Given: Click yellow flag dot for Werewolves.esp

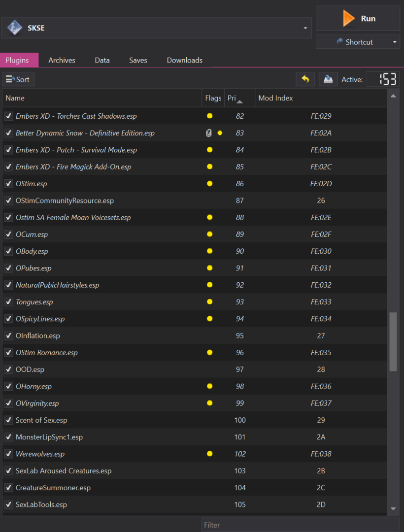Looking at the screenshot, I should tap(209, 454).
